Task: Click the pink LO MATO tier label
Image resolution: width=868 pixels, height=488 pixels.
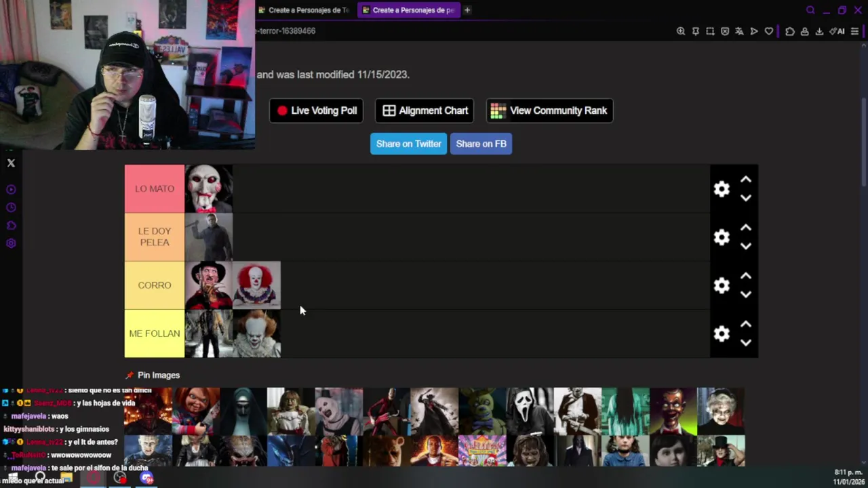Action: click(155, 189)
